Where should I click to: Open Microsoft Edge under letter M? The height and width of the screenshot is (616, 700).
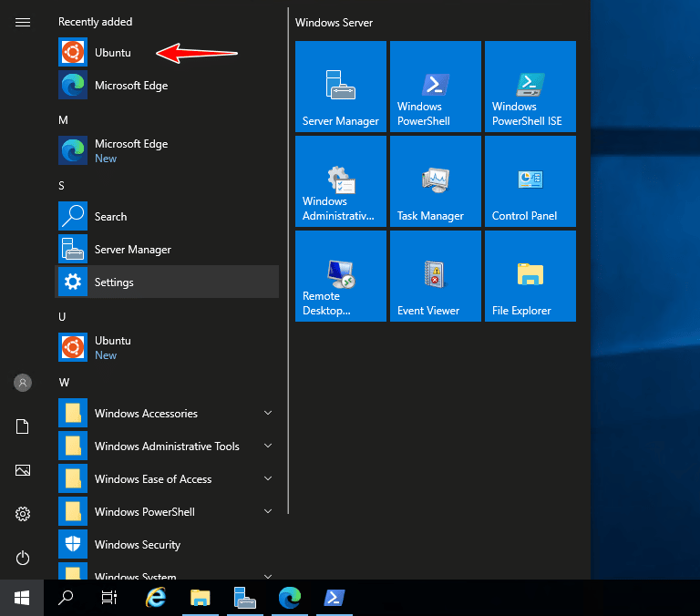pyautogui.click(x=167, y=151)
